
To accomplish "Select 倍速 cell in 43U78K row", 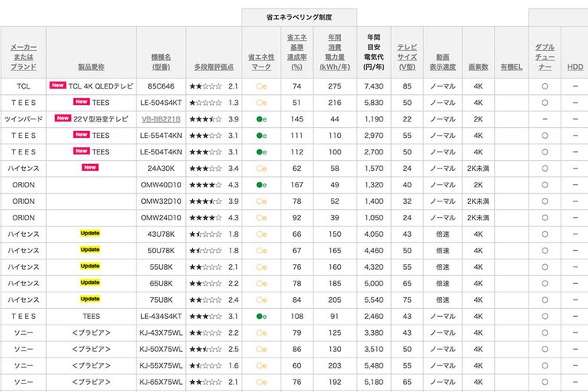I will coord(442,234).
